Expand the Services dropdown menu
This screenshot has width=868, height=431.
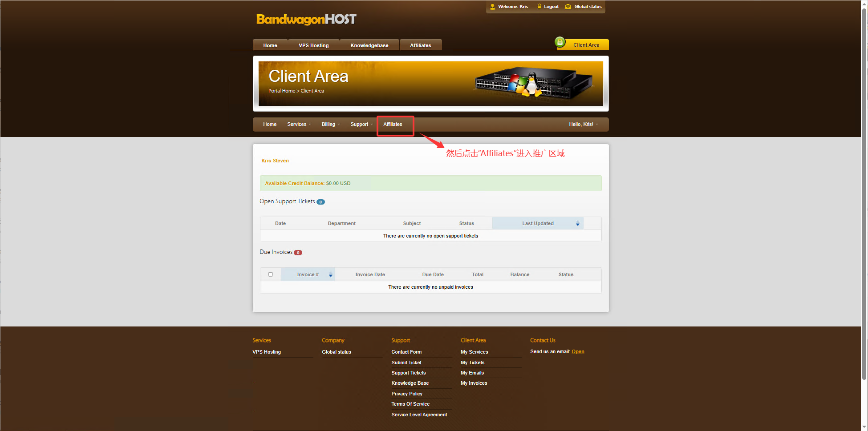tap(299, 125)
